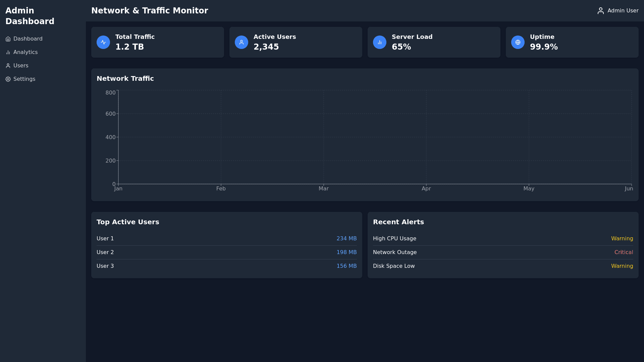
Task: Click the Disk Space Low alert
Action: 394,266
